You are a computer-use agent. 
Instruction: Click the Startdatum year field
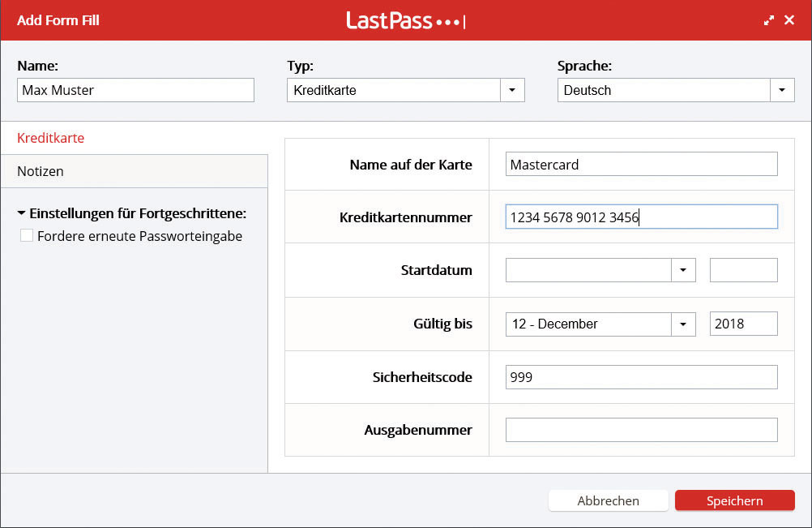pyautogui.click(x=744, y=270)
